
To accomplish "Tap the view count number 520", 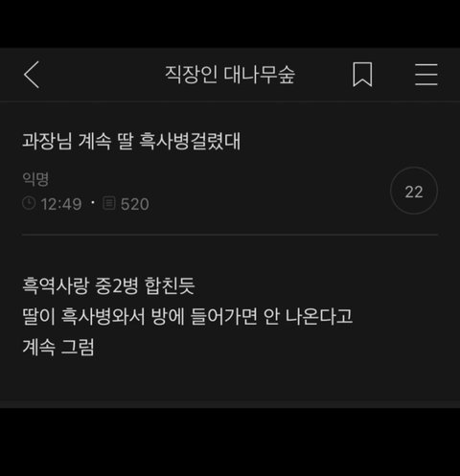I will pyautogui.click(x=135, y=204).
